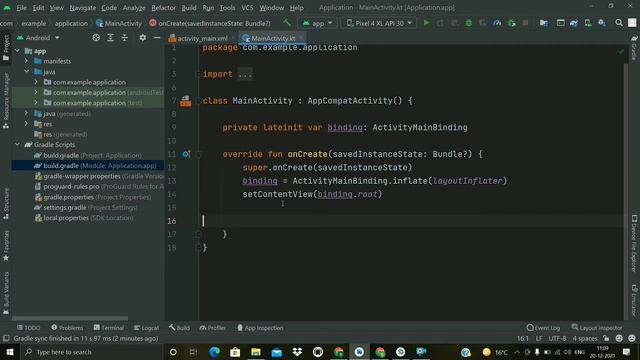Screen dimensions: 640x360
Task: Select settings.gradle in project tree
Action: click(86, 207)
